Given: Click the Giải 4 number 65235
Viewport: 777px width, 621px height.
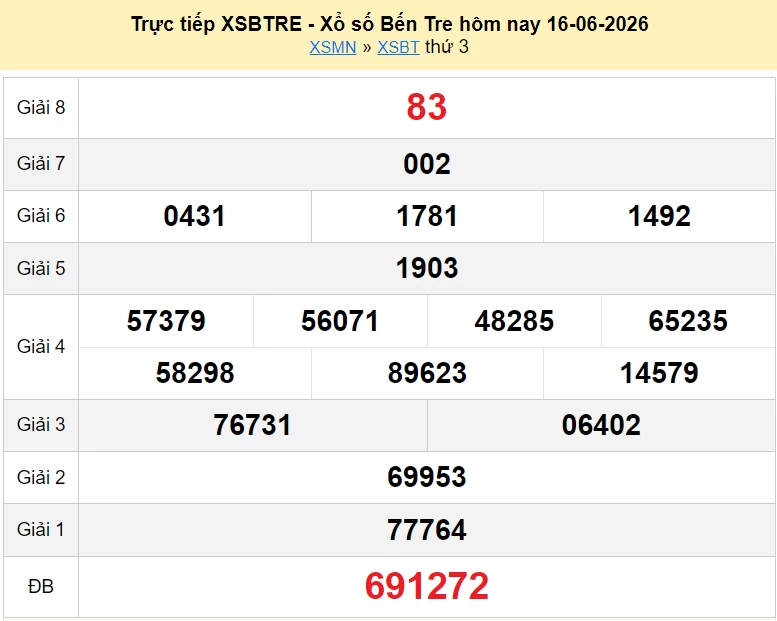Looking at the screenshot, I should click(x=688, y=321).
